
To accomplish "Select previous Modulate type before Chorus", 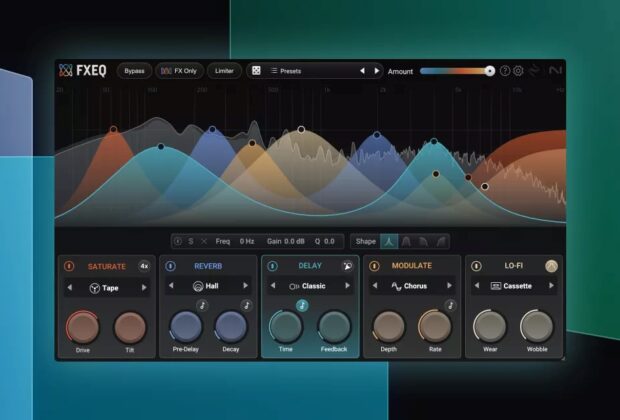I will click(375, 286).
